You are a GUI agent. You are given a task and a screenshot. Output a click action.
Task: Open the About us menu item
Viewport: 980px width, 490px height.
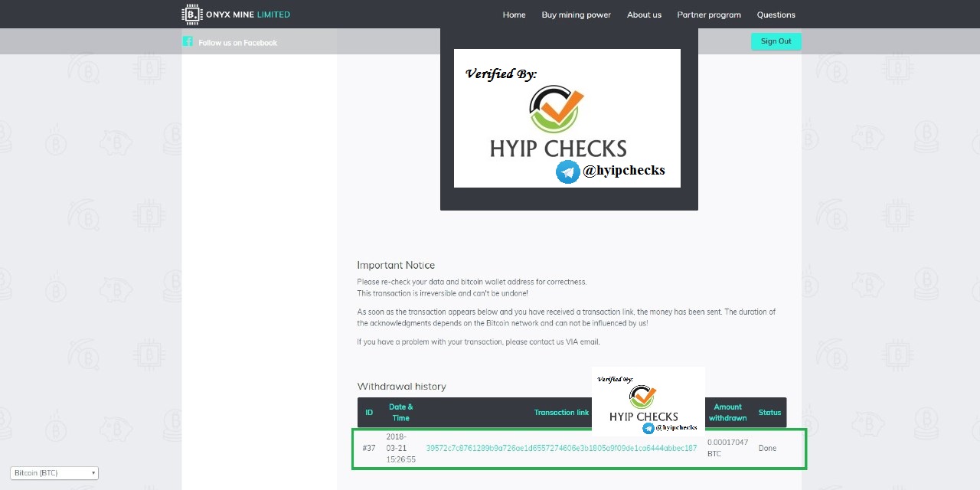[x=644, y=15]
